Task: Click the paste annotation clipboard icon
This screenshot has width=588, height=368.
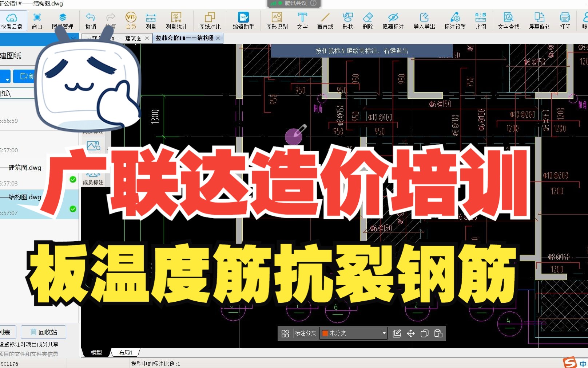Action: (x=438, y=333)
